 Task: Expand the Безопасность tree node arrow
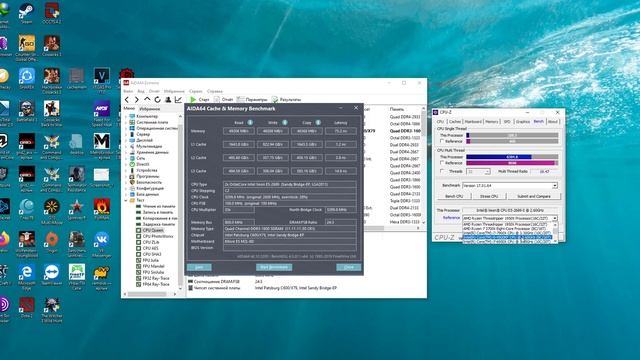pos(126,182)
